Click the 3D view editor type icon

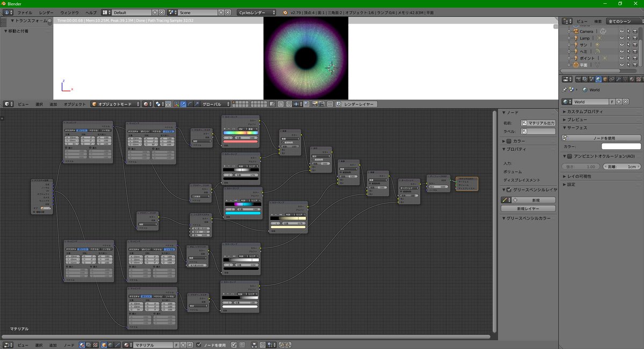point(8,104)
